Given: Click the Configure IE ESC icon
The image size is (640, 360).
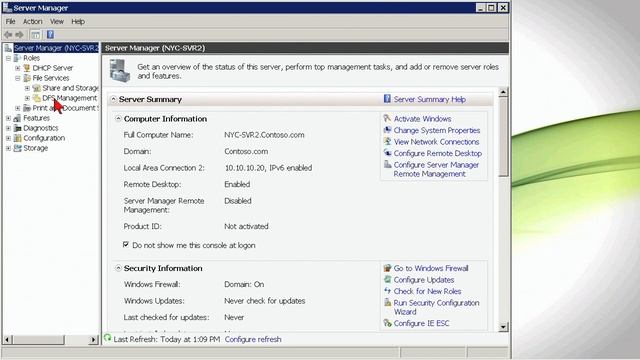Looking at the screenshot, I should [x=387, y=323].
